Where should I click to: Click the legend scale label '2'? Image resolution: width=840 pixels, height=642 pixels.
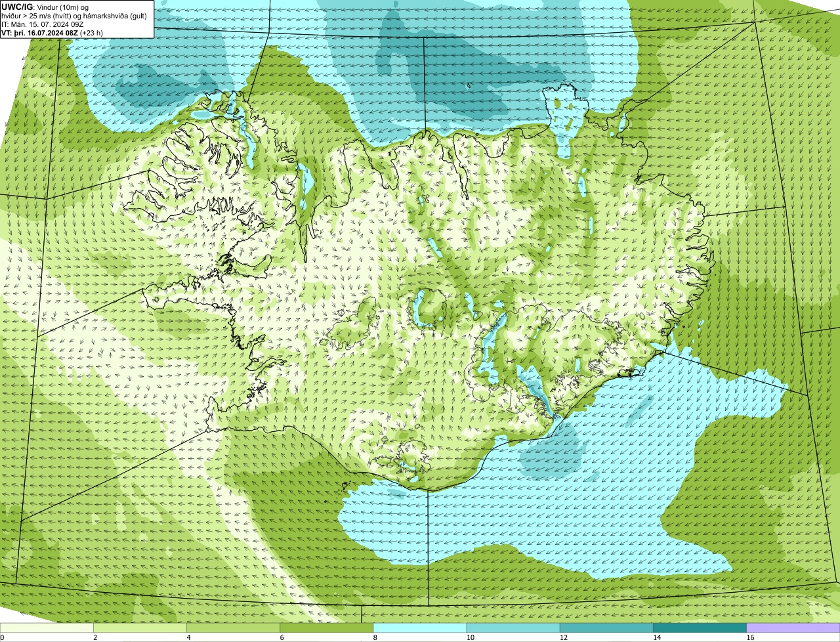pyautogui.click(x=95, y=637)
